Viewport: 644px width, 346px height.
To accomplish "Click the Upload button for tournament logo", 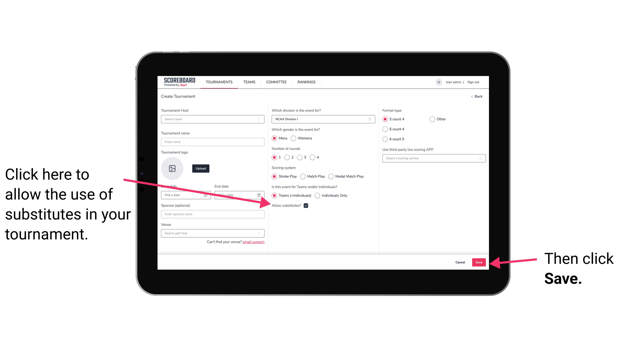I will point(200,168).
